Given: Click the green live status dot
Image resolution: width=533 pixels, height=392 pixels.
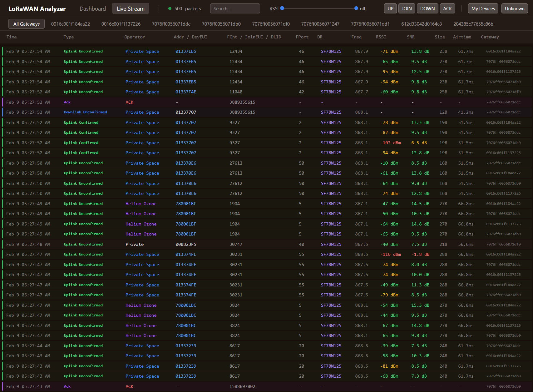Looking at the screenshot, I should point(170,9).
